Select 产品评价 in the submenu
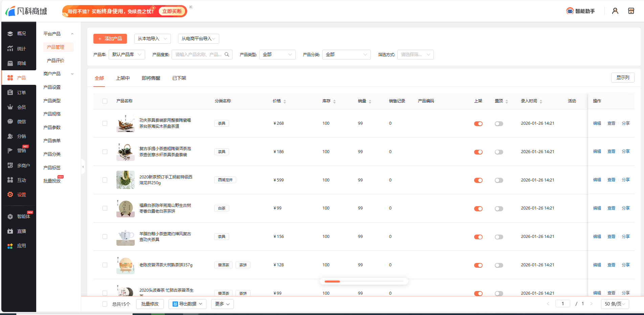 pyautogui.click(x=57, y=60)
